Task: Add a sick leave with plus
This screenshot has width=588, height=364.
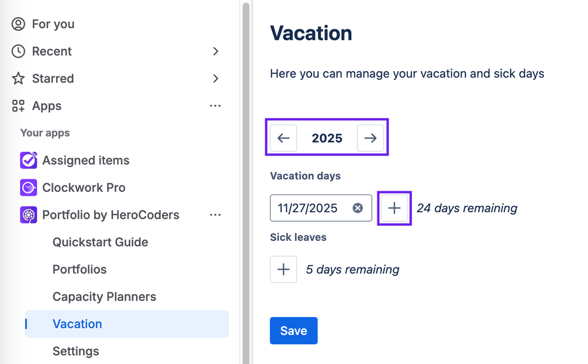Action: (283, 269)
